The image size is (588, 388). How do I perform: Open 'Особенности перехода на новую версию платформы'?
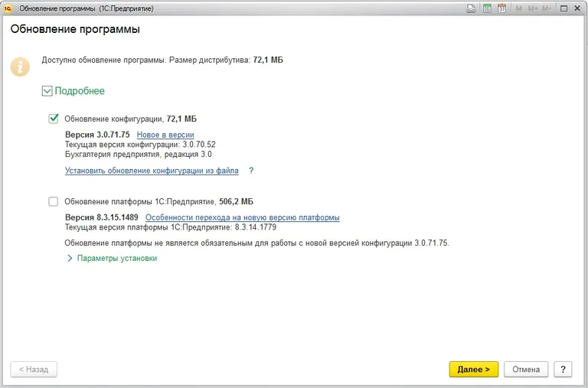point(242,217)
